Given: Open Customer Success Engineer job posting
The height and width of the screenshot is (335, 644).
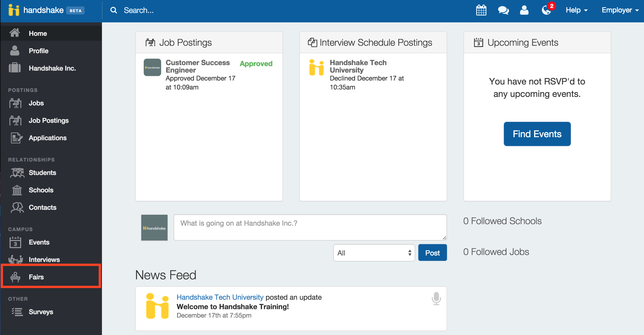Looking at the screenshot, I should click(197, 66).
